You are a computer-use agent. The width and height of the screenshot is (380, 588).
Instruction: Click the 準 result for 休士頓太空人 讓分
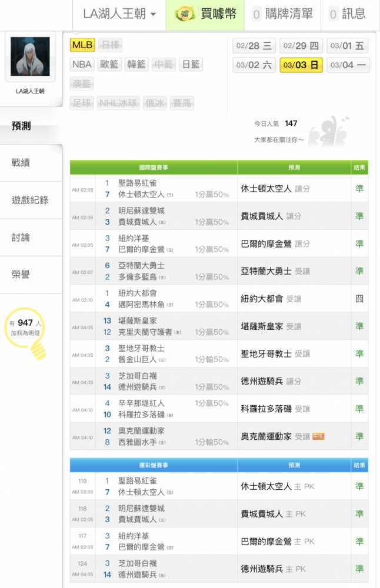(359, 188)
